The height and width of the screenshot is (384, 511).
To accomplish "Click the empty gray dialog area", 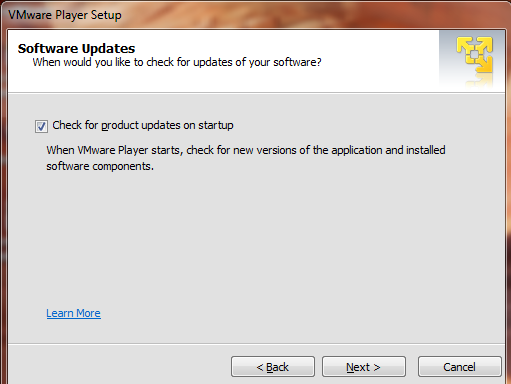I will click(x=256, y=240).
